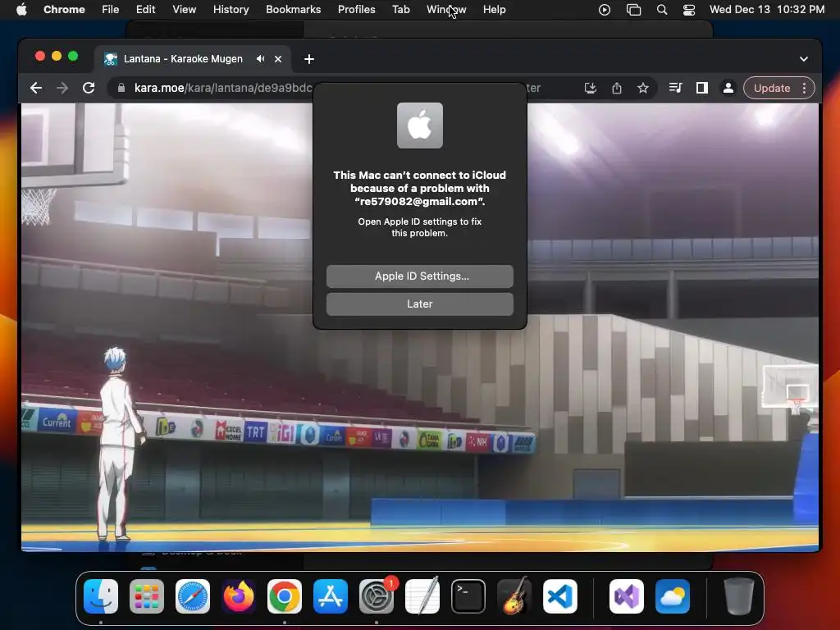The image size is (840, 630).
Task: Open GarageBand from the Dock
Action: [514, 596]
